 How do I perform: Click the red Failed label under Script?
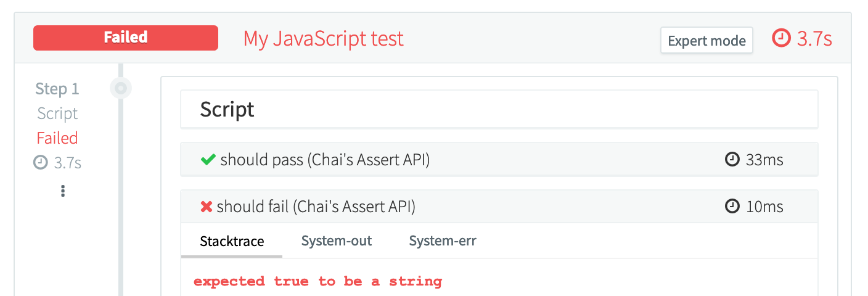pyautogui.click(x=57, y=138)
